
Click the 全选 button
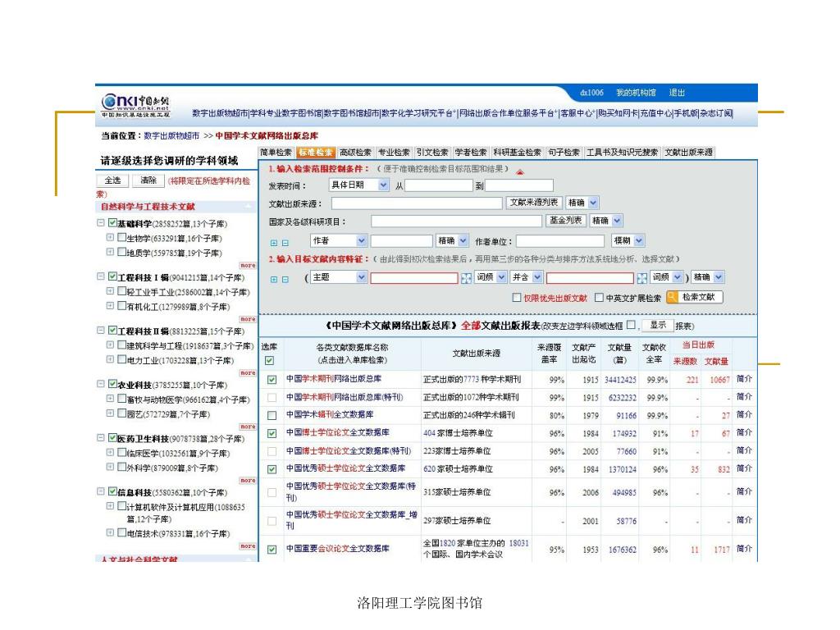(x=112, y=180)
